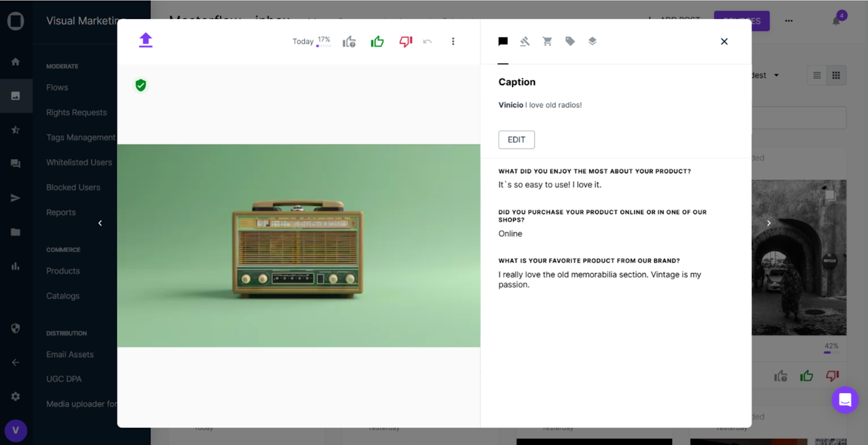The width and height of the screenshot is (868, 445).
Task: Open the shopping cart products tab
Action: pos(547,42)
